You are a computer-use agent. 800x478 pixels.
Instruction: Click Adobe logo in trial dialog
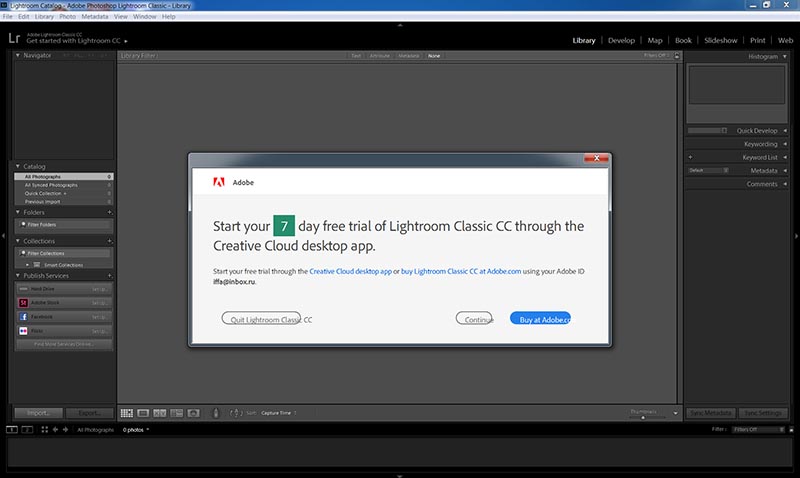tap(219, 182)
